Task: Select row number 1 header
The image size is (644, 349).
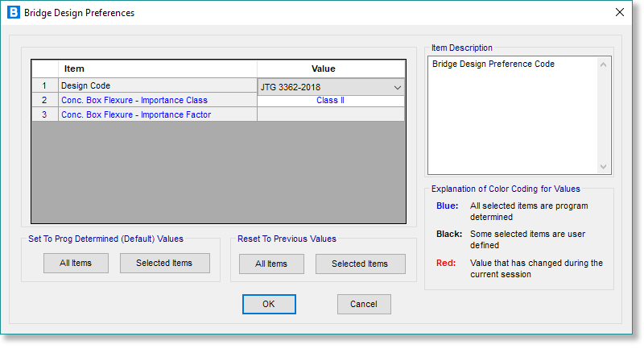Action: (45, 85)
